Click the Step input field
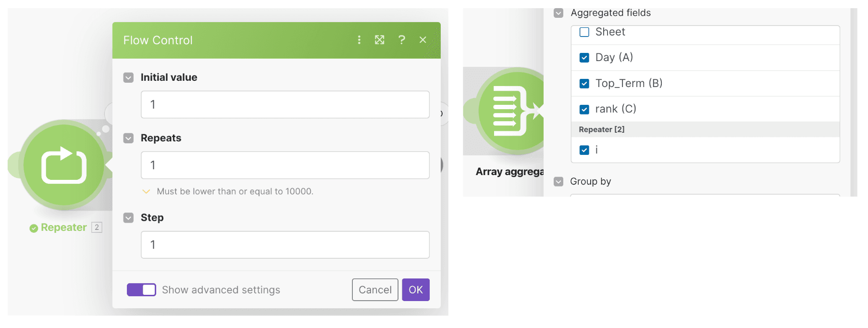This screenshot has height=328, width=868. pos(285,245)
